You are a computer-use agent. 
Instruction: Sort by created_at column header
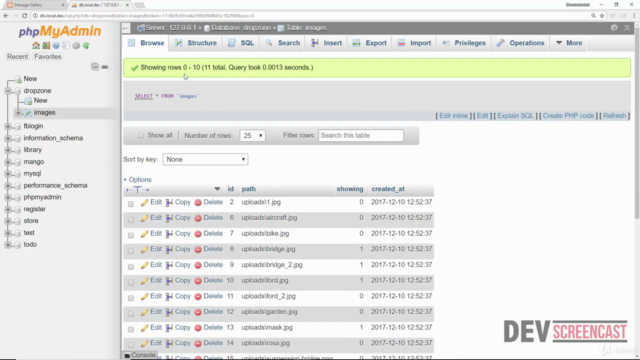click(x=388, y=189)
